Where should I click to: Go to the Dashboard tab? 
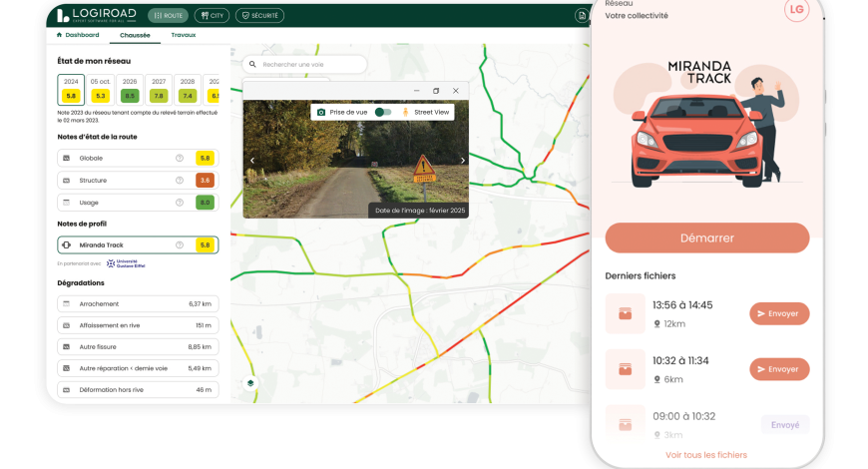(x=78, y=35)
